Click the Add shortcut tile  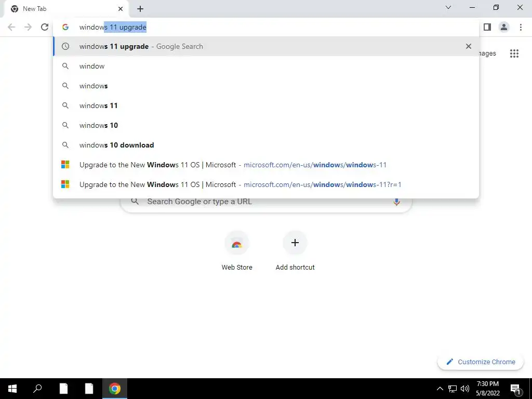(295, 251)
